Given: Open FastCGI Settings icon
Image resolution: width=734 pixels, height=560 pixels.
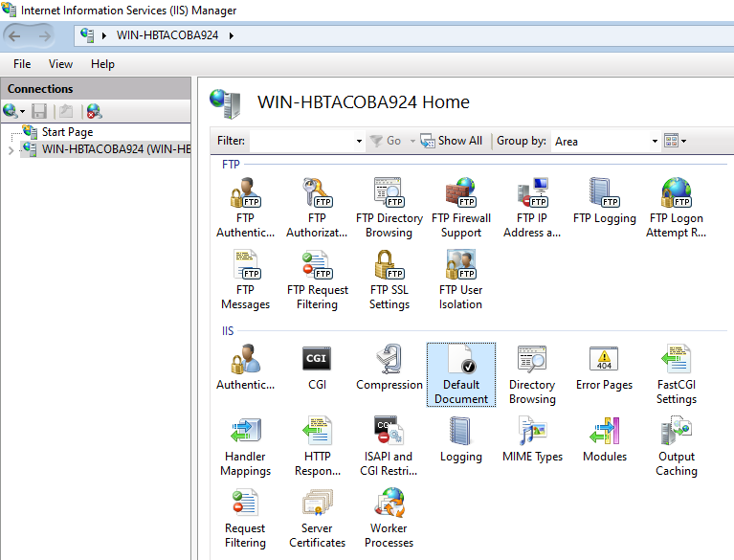Looking at the screenshot, I should (677, 374).
